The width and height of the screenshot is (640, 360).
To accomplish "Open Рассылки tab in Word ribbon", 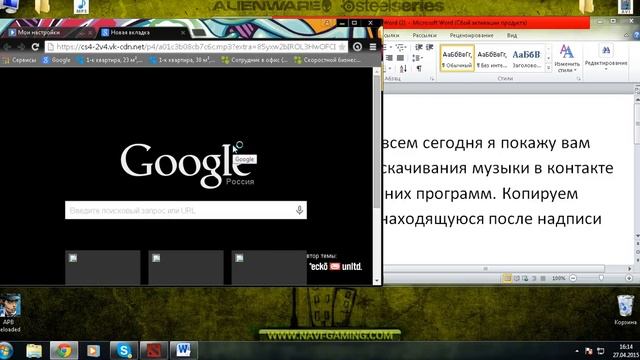I will click(424, 36).
